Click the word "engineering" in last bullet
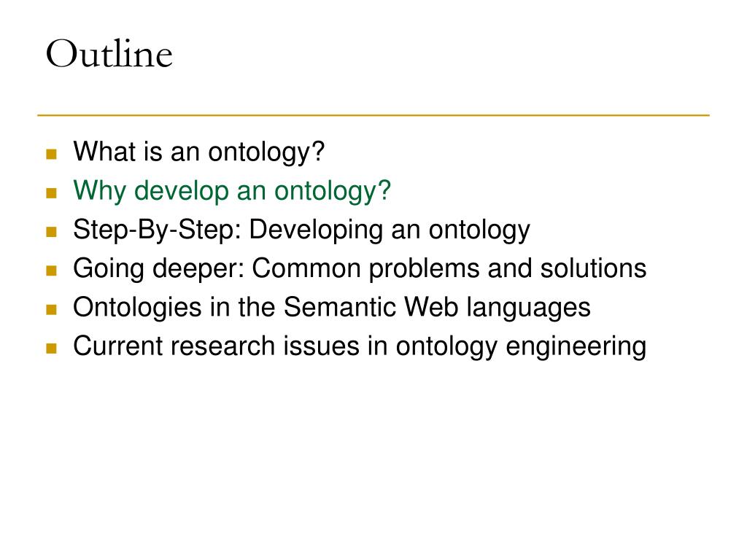This screenshot has height=560, width=747. pos(576,346)
